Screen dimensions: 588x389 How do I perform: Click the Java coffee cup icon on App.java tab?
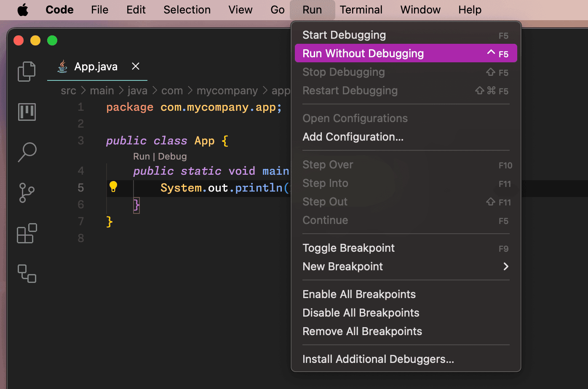pos(62,66)
